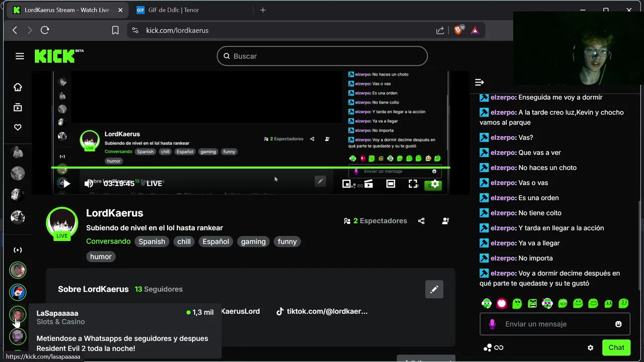This screenshot has height=362, width=644.
Task: Insert the first headphone emote
Action: point(487,303)
